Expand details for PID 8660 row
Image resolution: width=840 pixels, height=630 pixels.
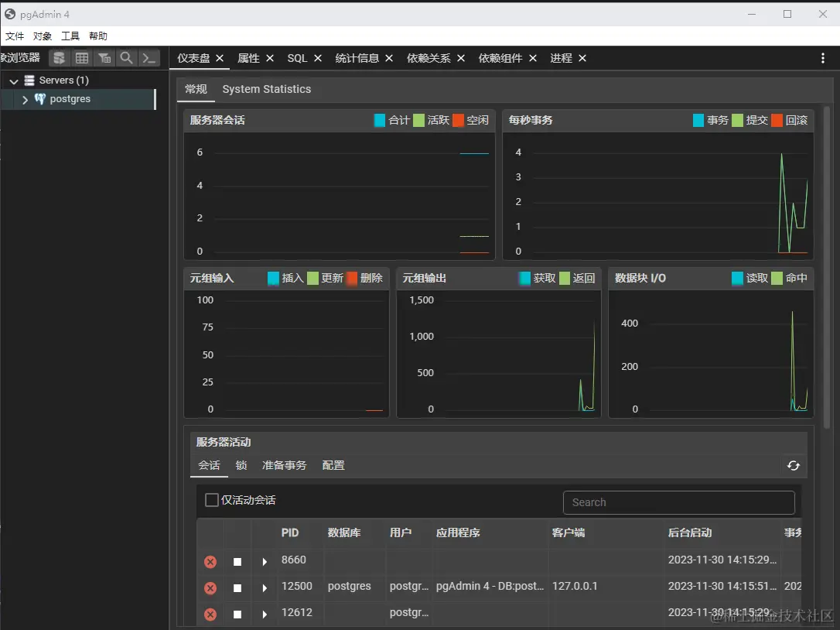tap(264, 561)
